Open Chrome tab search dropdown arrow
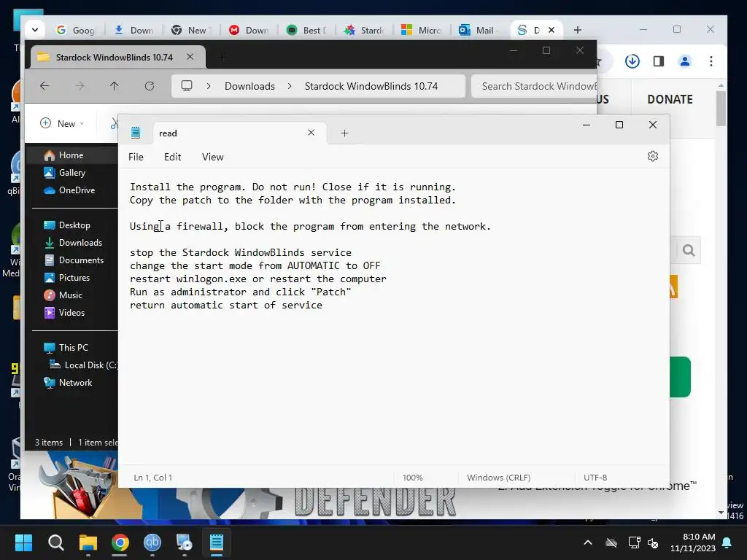Screen dimensions: 747x560 tap(35, 29)
